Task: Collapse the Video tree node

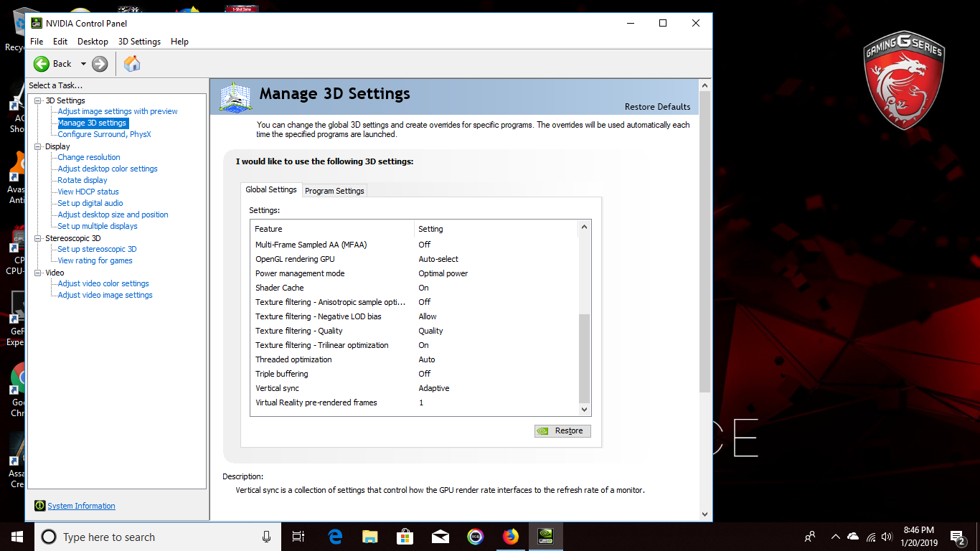Action: click(x=38, y=273)
